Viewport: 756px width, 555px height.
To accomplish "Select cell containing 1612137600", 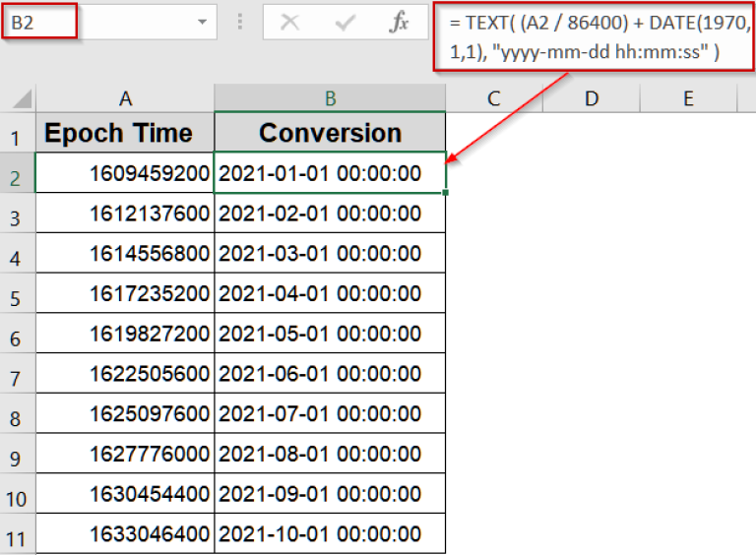I will (x=125, y=213).
